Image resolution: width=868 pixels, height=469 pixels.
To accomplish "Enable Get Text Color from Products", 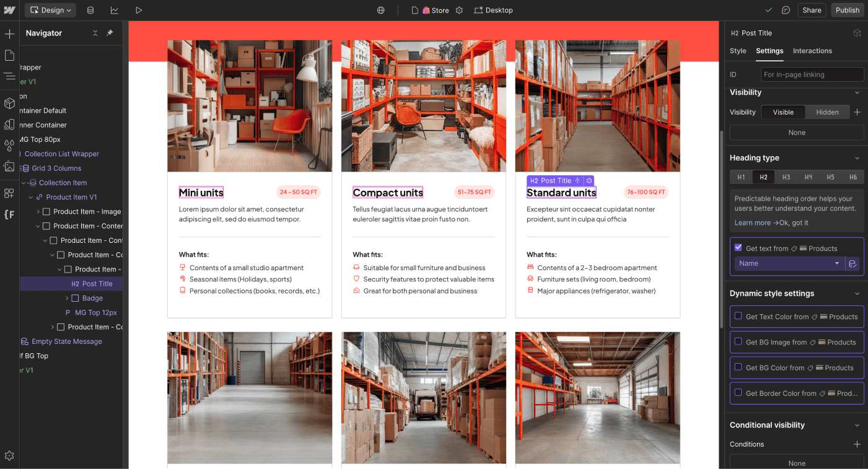I will 738,316.
